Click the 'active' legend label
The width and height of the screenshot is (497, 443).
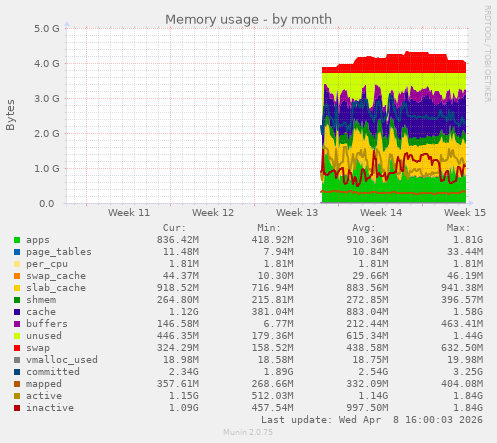click(44, 396)
